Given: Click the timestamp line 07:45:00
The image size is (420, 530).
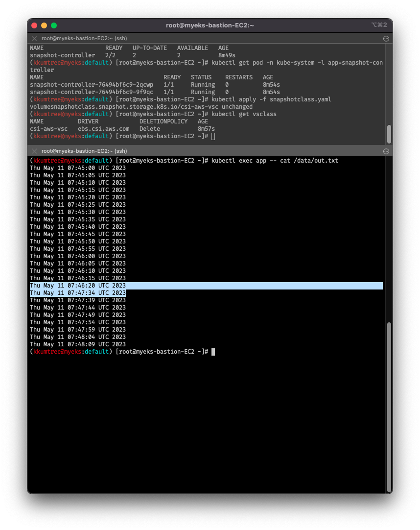Looking at the screenshot, I should pyautogui.click(x=78, y=168).
